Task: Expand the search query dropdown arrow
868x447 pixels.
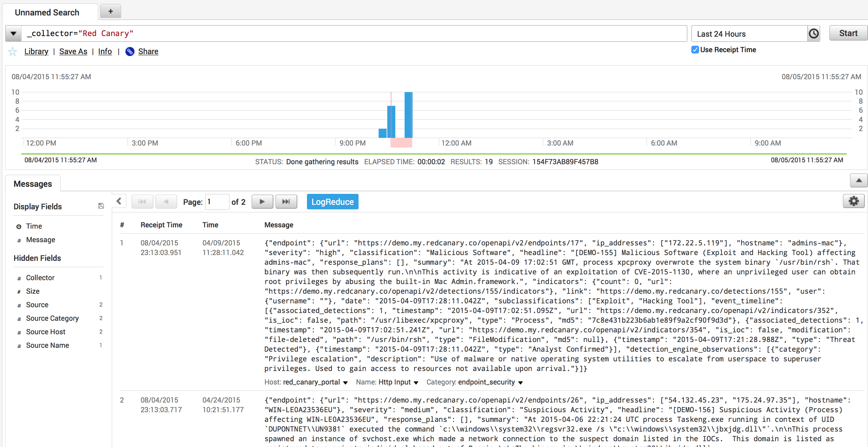Action: click(x=14, y=34)
